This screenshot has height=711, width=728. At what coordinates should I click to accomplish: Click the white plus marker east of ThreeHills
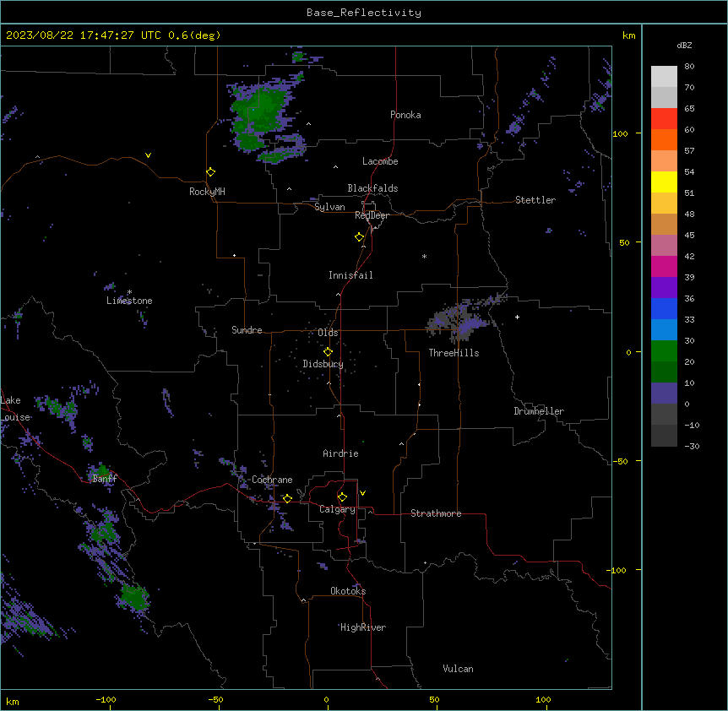point(517,317)
